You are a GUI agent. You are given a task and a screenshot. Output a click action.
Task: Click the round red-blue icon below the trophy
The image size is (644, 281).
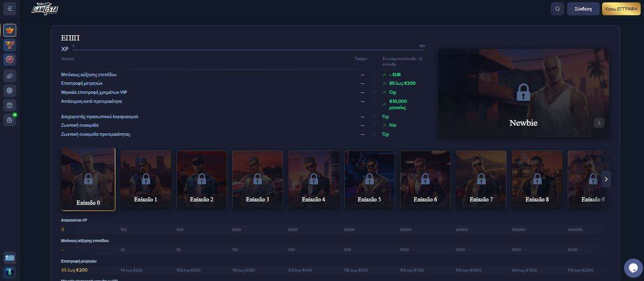[x=10, y=60]
